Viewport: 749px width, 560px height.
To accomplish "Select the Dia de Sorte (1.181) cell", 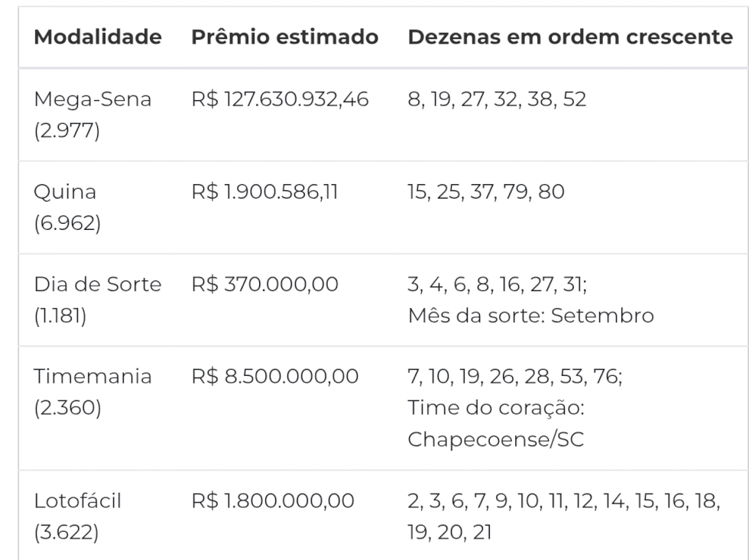I will tap(98, 299).
